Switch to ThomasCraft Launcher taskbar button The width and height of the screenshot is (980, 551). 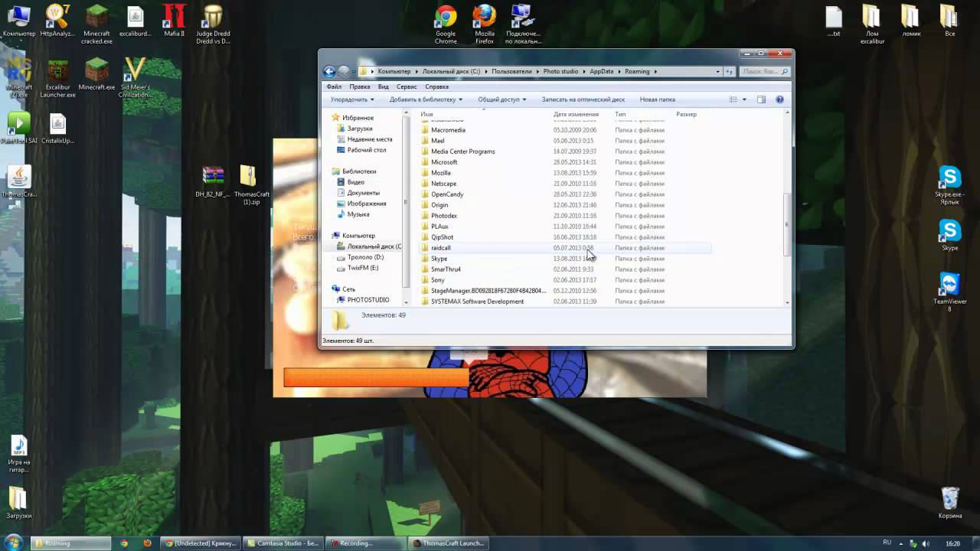point(448,543)
